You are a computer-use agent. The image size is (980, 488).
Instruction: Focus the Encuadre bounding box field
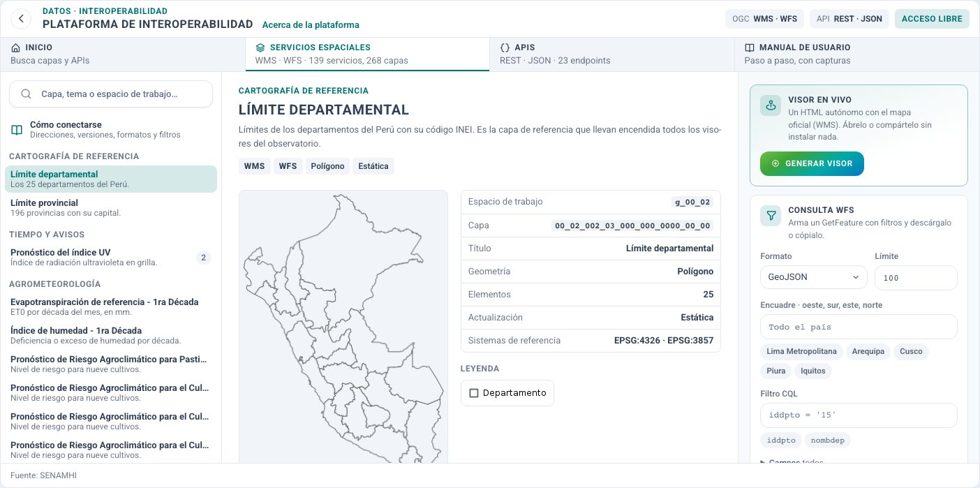click(859, 327)
